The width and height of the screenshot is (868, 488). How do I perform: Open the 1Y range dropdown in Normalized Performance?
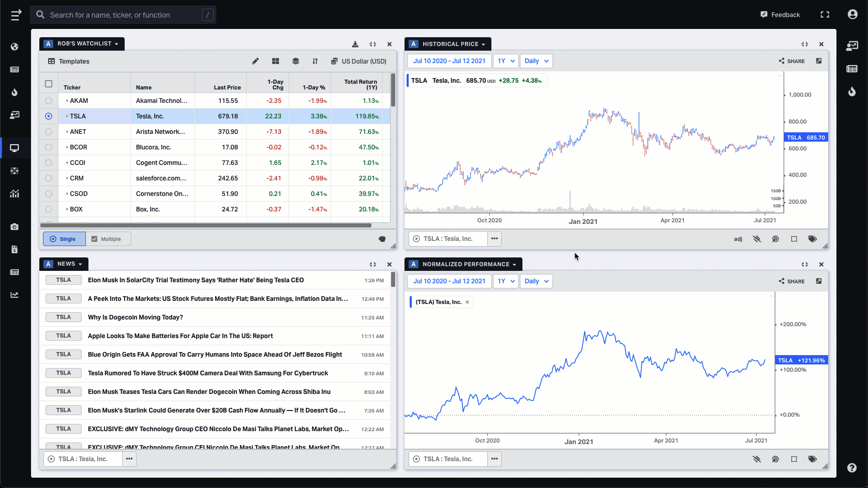pyautogui.click(x=506, y=281)
